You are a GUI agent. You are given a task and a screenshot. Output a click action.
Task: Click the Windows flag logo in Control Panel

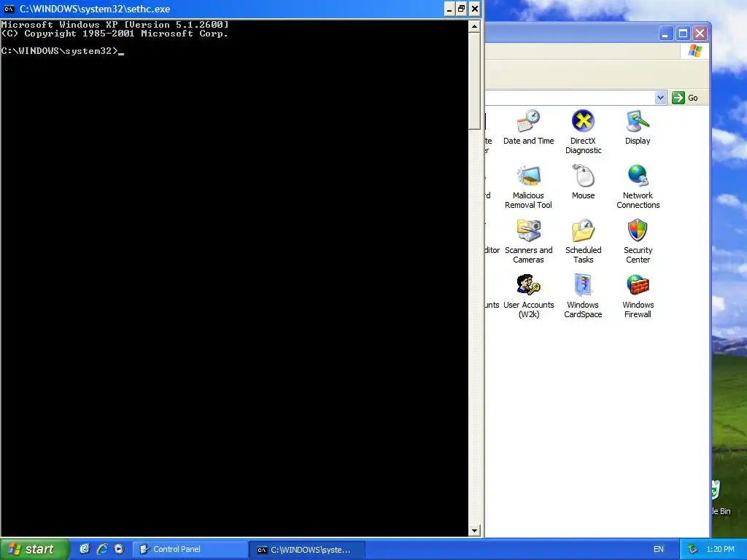click(695, 50)
